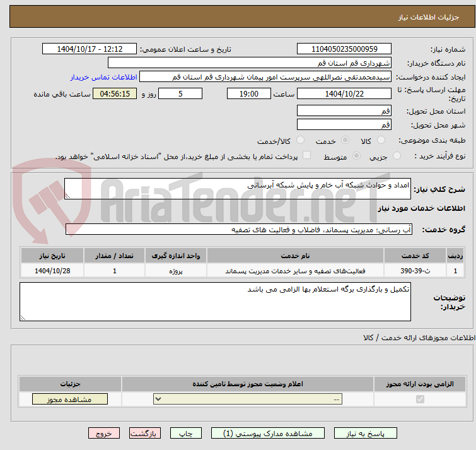Click the نام خدمت column header
The height and width of the screenshot is (450, 476).
tap(296, 256)
